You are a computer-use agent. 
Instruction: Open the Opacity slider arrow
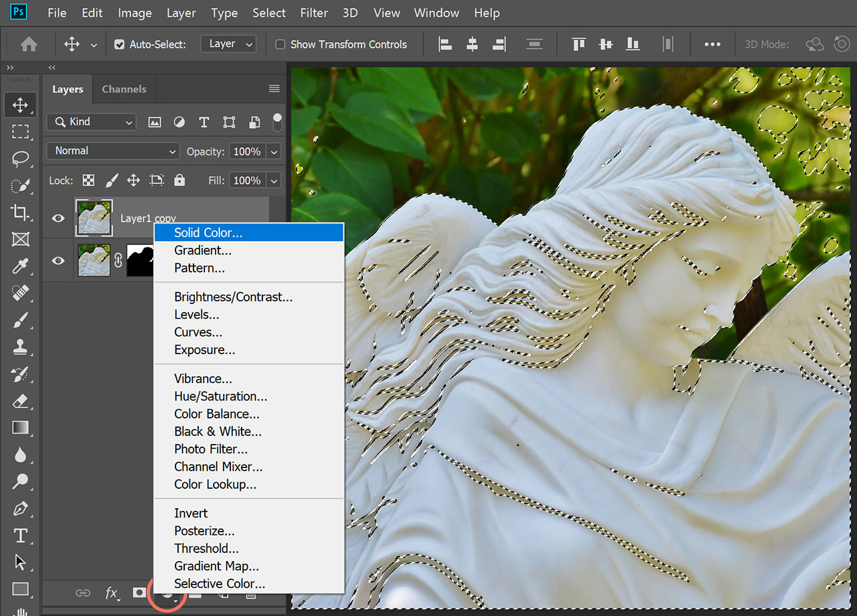274,152
